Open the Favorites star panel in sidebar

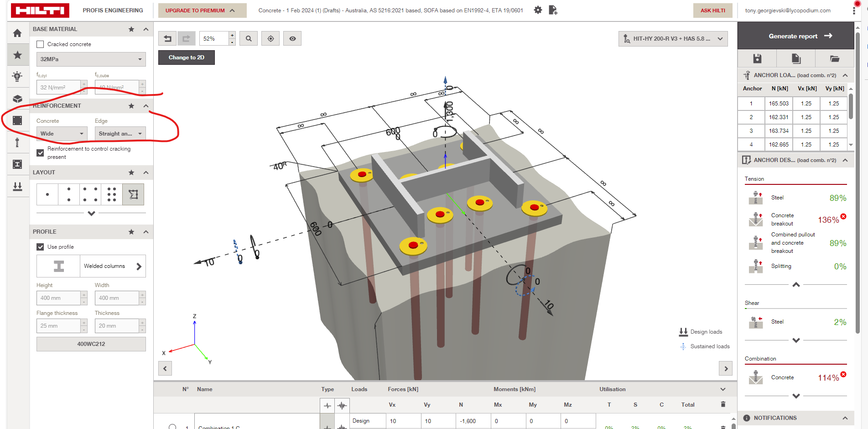coord(18,55)
